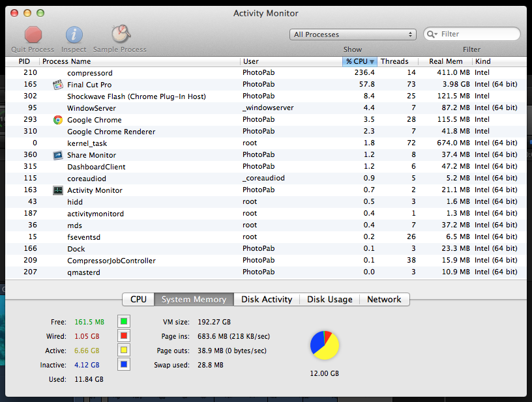Select the Final Cut Pro app icon
This screenshot has height=402, width=532.
pyautogui.click(x=58, y=85)
